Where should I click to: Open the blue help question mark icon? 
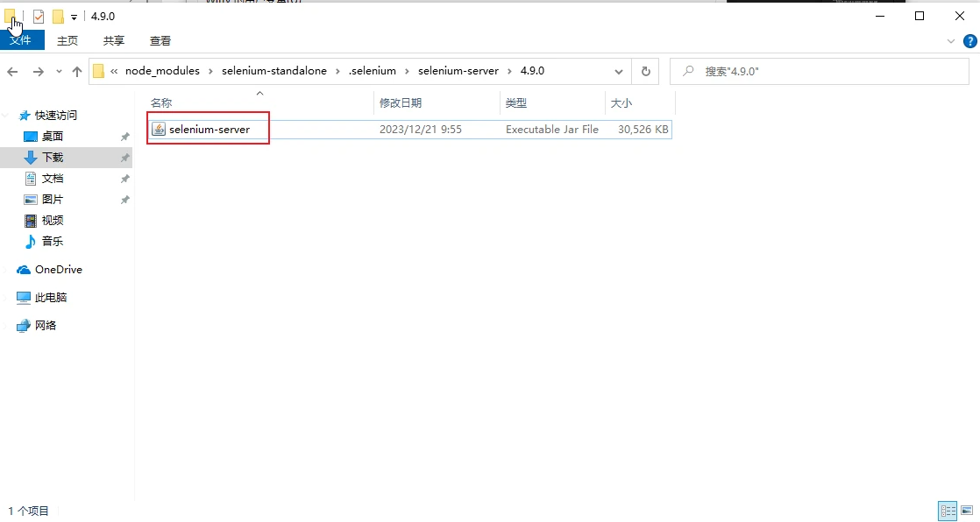pos(970,41)
